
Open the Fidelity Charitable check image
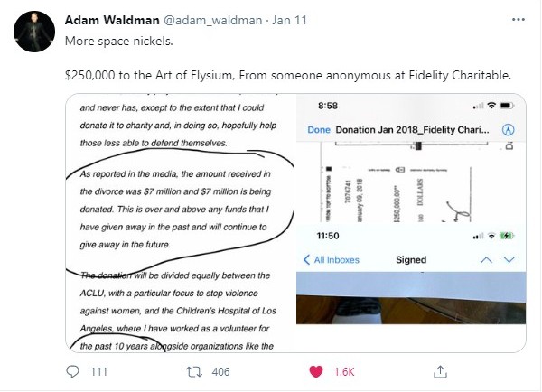(411, 158)
